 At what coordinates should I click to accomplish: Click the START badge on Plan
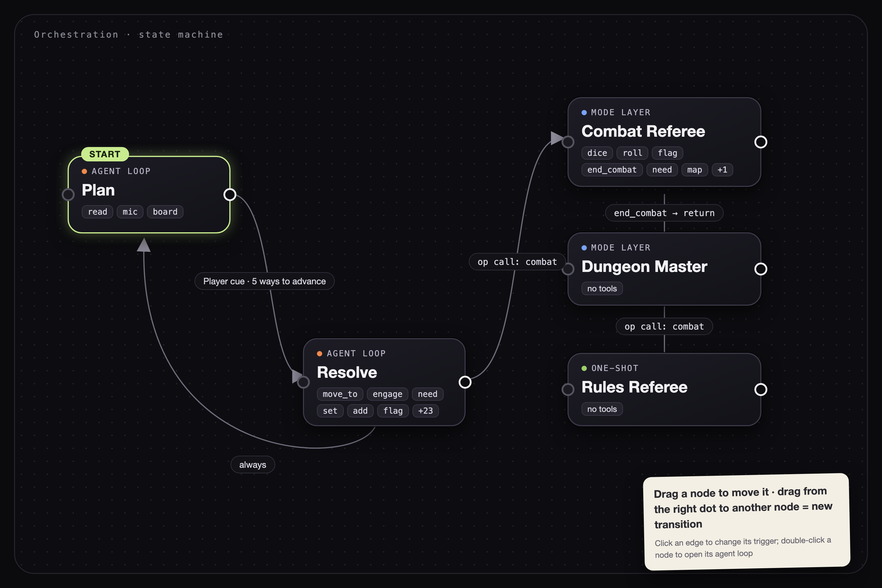coord(105,154)
